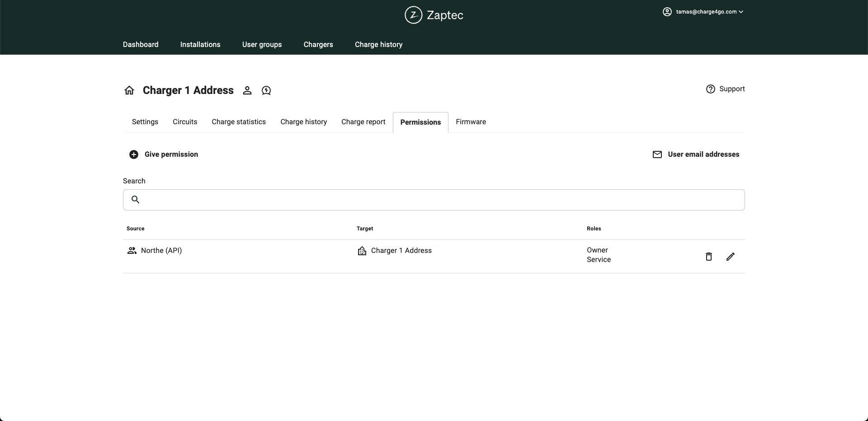Click the Support link
This screenshot has height=421, width=868.
point(726,89)
